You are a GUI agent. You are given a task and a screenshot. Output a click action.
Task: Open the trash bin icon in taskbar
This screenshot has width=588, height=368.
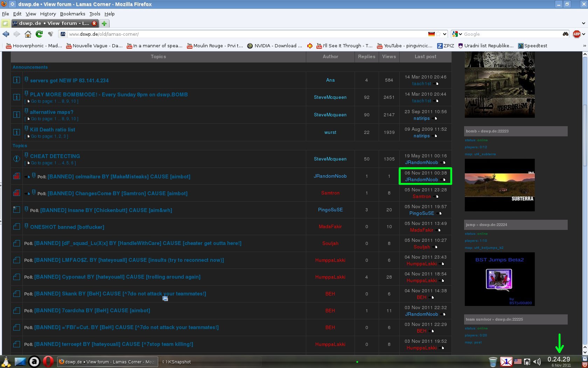[x=492, y=361]
